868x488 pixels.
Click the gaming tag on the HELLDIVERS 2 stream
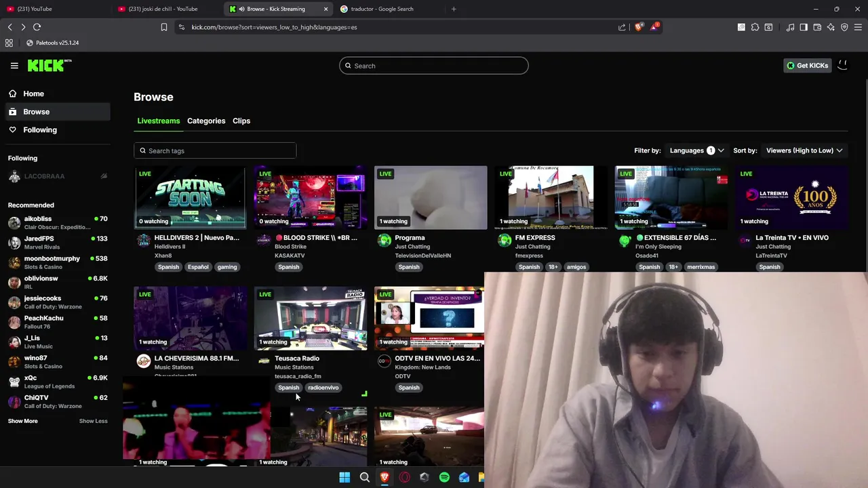pyautogui.click(x=227, y=267)
